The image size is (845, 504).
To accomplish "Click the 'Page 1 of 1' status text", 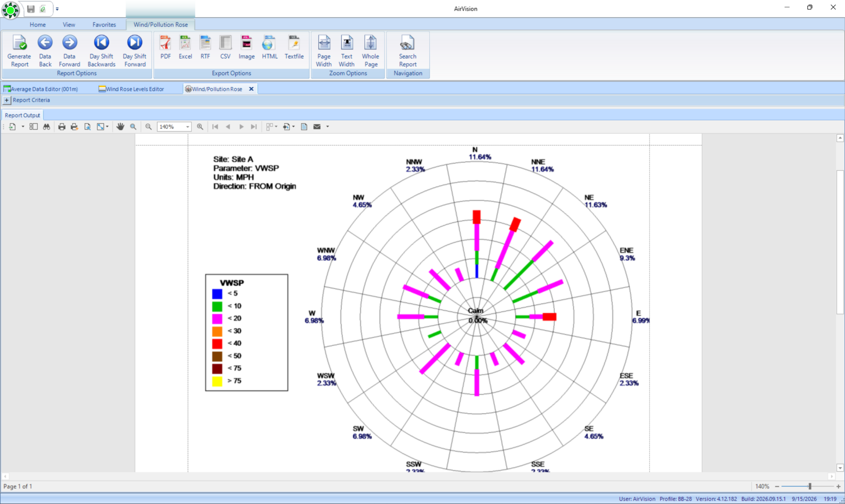I will point(18,486).
